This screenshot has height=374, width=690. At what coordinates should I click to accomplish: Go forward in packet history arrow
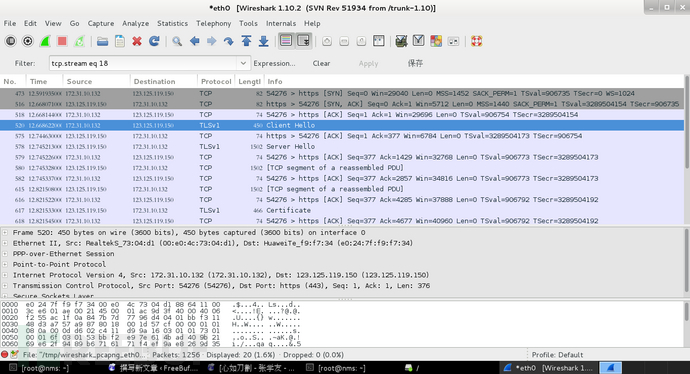212,41
